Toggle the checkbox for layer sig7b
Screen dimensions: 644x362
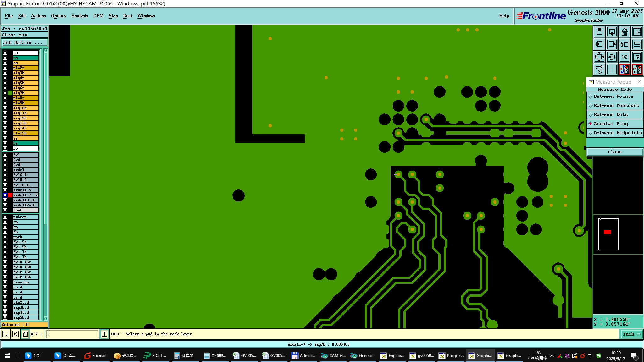[5, 93]
